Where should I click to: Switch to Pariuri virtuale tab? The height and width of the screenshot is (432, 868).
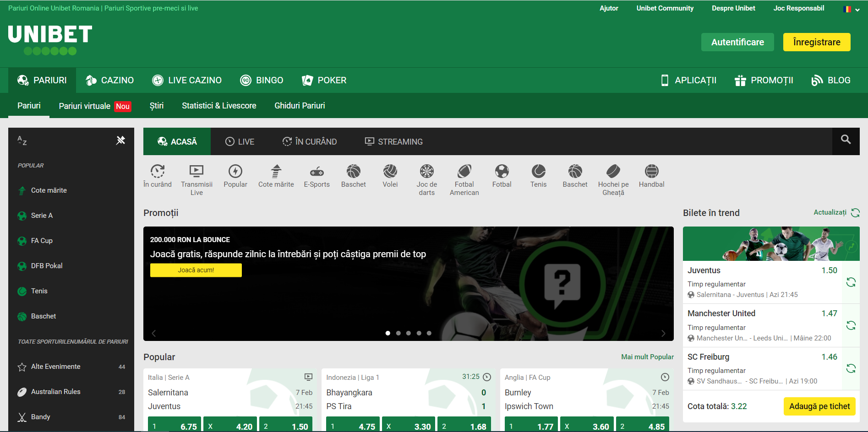tap(95, 106)
